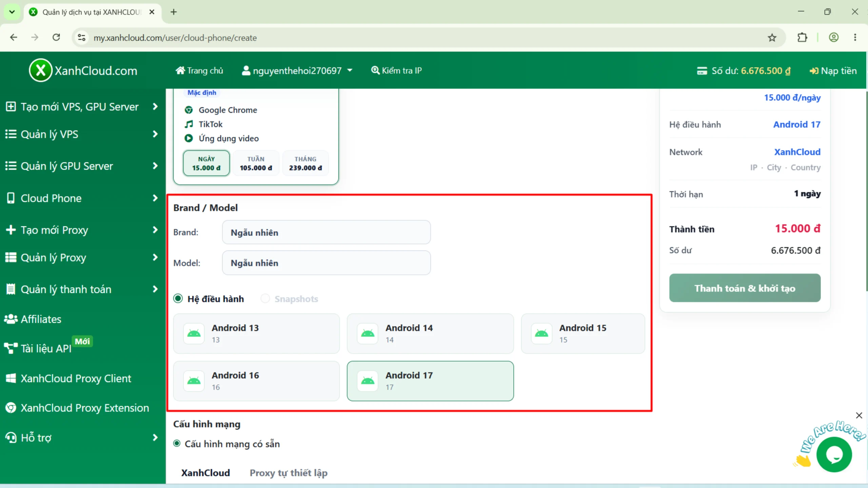Select the THÁNG 239.000 đ pricing option
This screenshot has width=868, height=488.
305,163
